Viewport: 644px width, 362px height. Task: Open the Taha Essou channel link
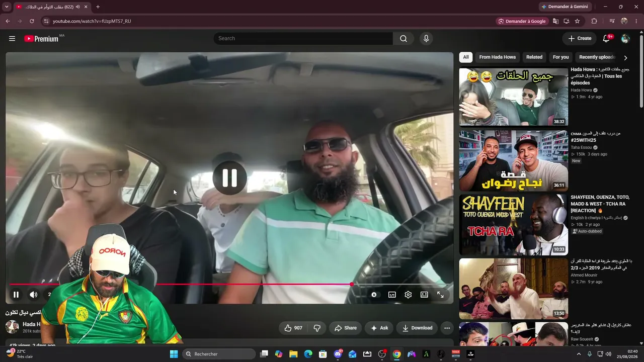click(x=581, y=147)
